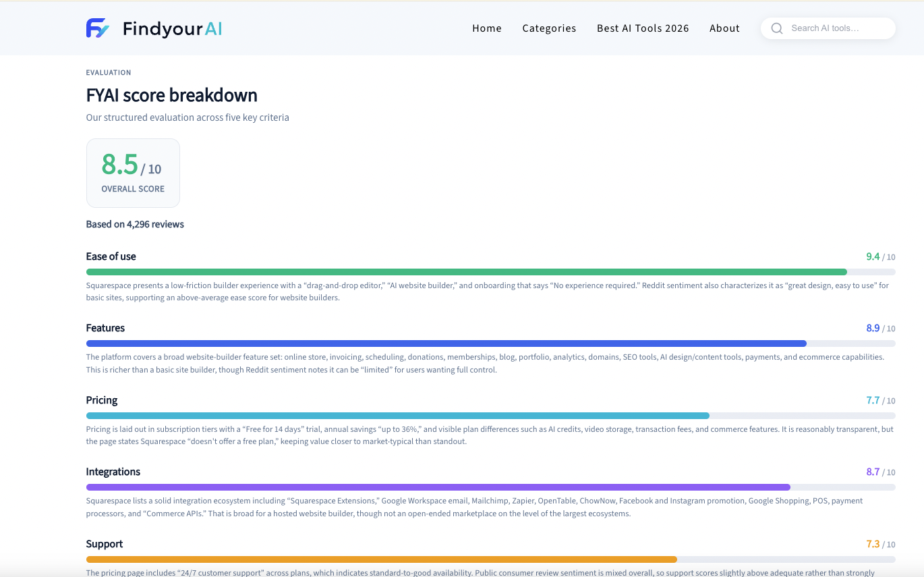Click the 'Based on 4,296 reviews' text
Viewport: 924px width, 577px height.
coord(135,224)
